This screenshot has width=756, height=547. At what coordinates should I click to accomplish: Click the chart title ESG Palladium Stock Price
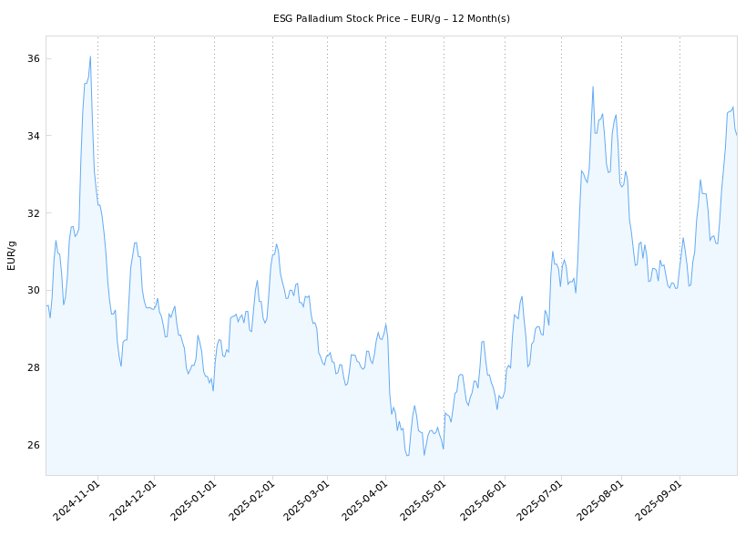(391, 18)
